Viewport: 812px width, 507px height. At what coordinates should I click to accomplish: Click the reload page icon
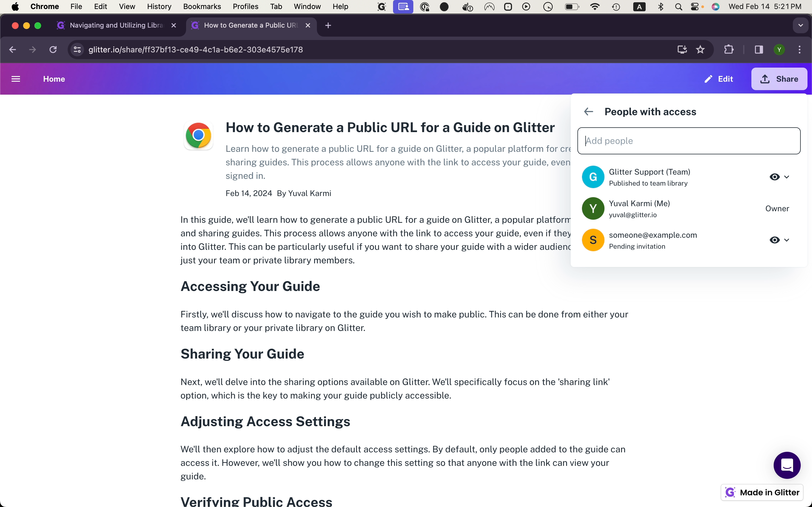point(53,50)
